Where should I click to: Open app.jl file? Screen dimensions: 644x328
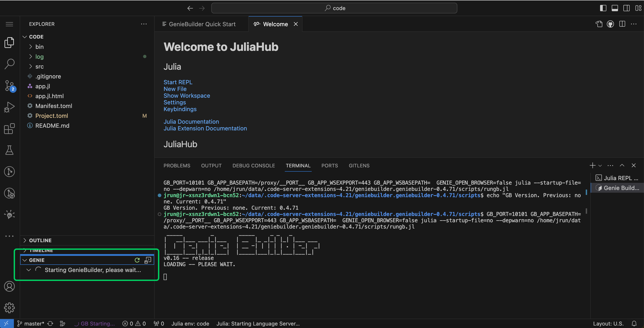43,86
